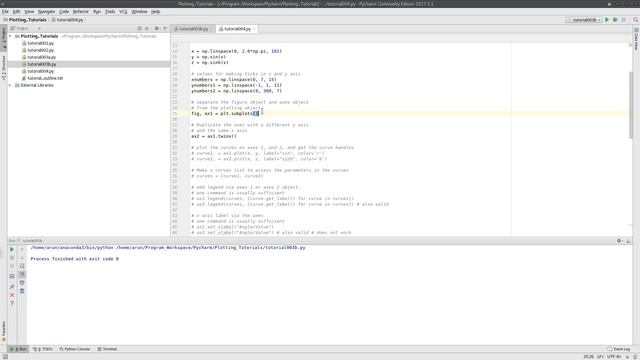The width and height of the screenshot is (640, 360).
Task: Click the editor vertical scrollbar
Action: tap(631, 105)
